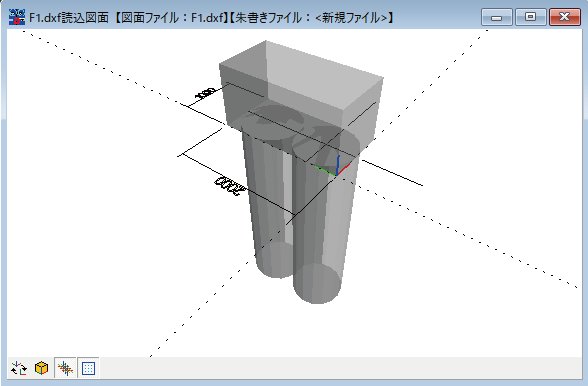Click the left cylinder's top circle inside box
The width and height of the screenshot is (588, 386).
tap(272, 122)
